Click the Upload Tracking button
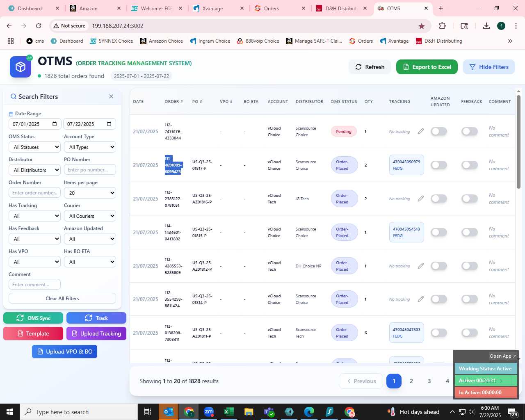This screenshot has height=420, width=525. (x=96, y=333)
